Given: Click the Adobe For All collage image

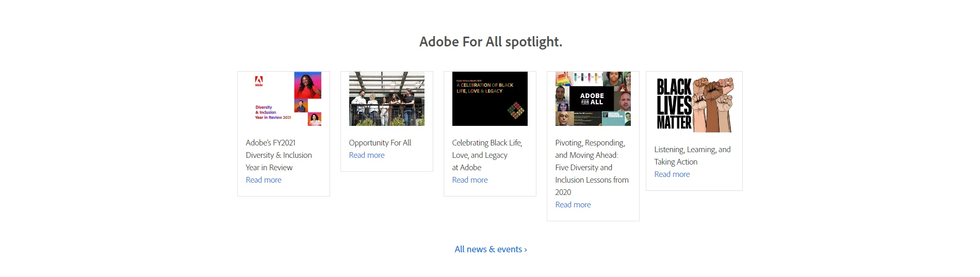Looking at the screenshot, I should coord(593,99).
